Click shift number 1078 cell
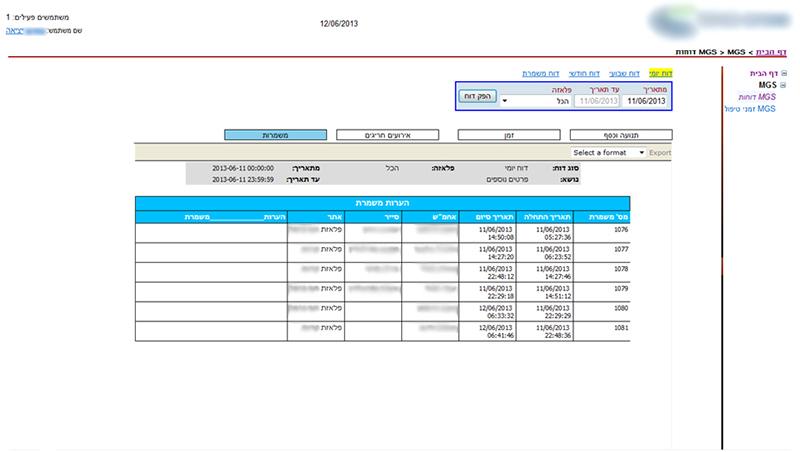This screenshot has width=800, height=452. click(x=602, y=272)
